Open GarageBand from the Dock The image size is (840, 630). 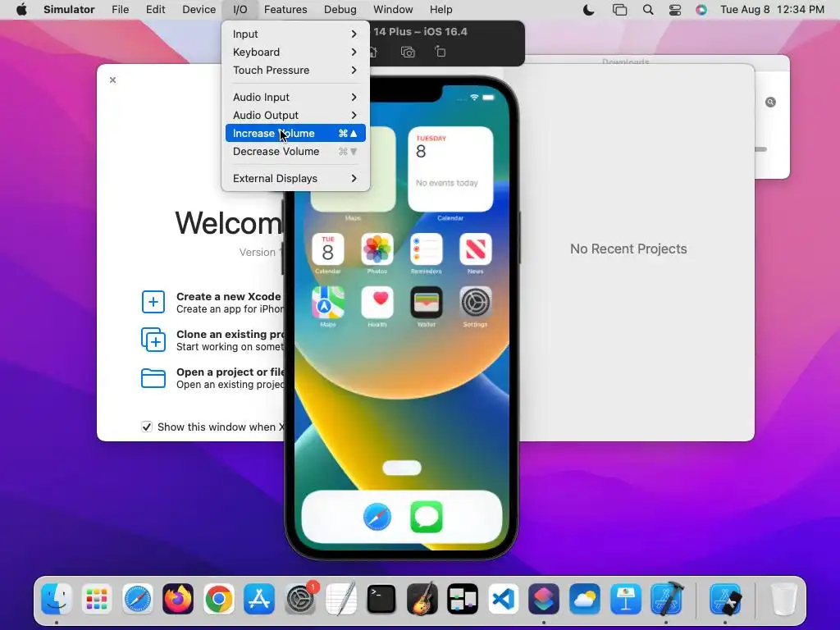pos(422,598)
